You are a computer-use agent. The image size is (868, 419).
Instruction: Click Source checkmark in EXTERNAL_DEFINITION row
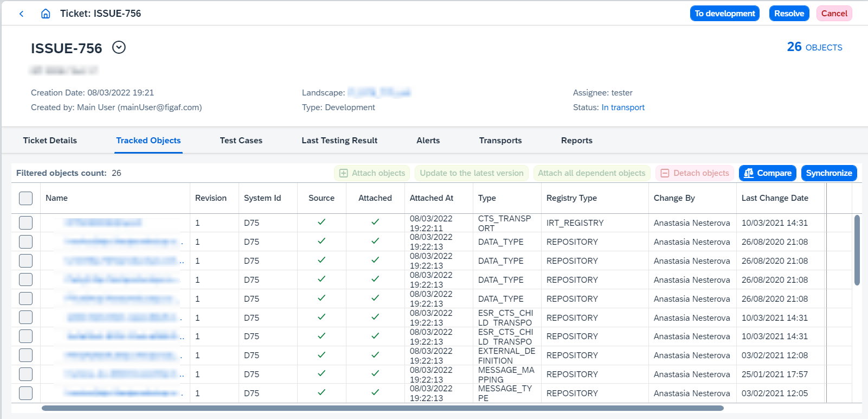tap(322, 355)
